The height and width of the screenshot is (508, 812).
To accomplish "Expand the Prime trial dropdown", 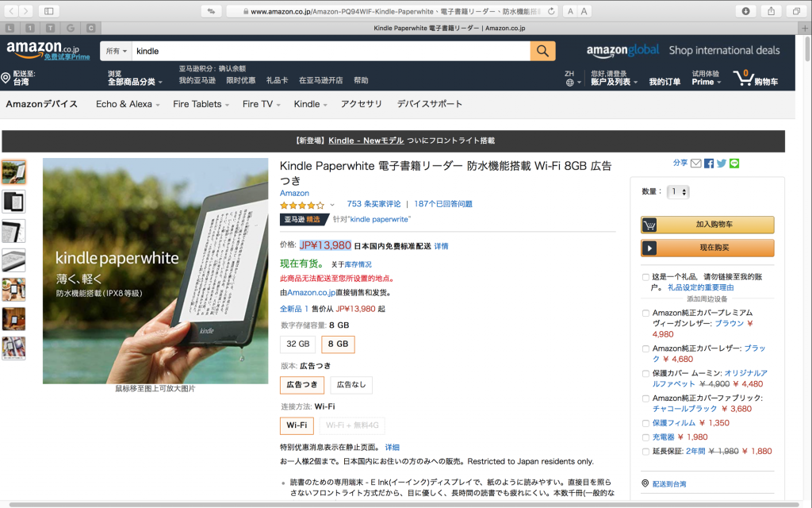I will (707, 82).
